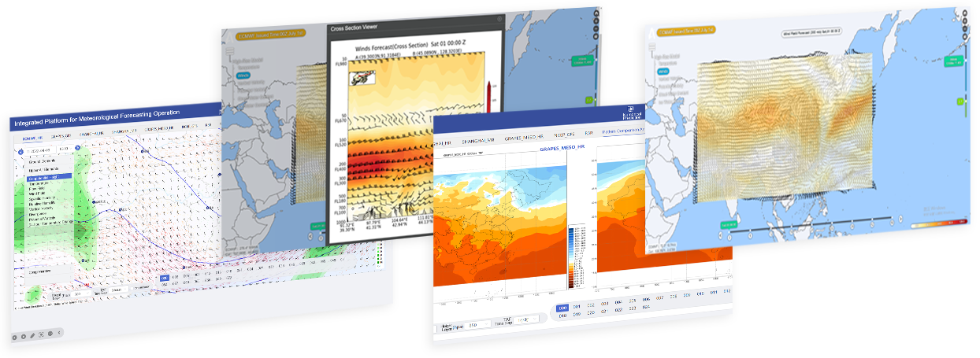Click 000 hour button in comparison window

(562, 308)
